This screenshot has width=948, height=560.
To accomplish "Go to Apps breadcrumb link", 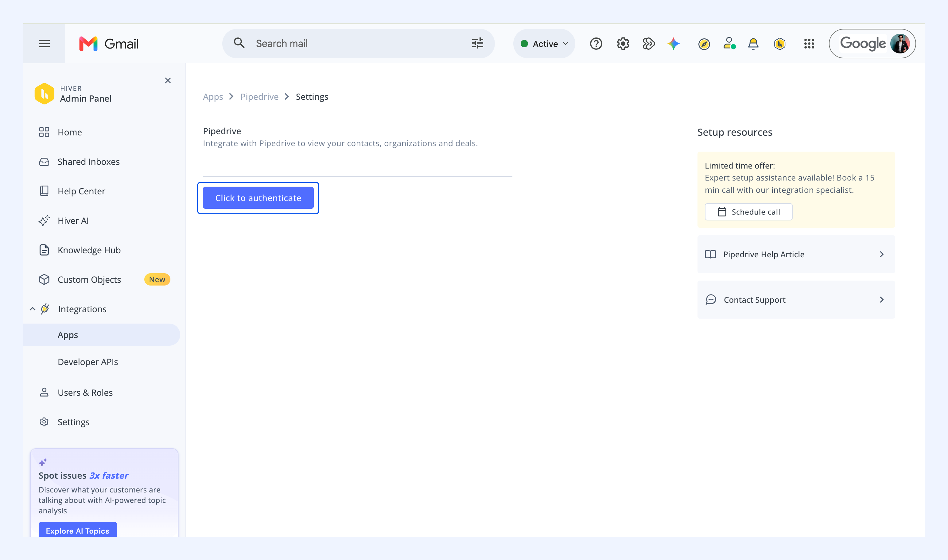I will coord(213,97).
